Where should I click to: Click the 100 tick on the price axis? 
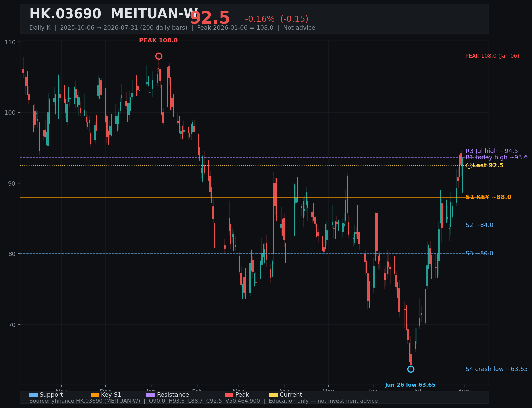pos(10,113)
